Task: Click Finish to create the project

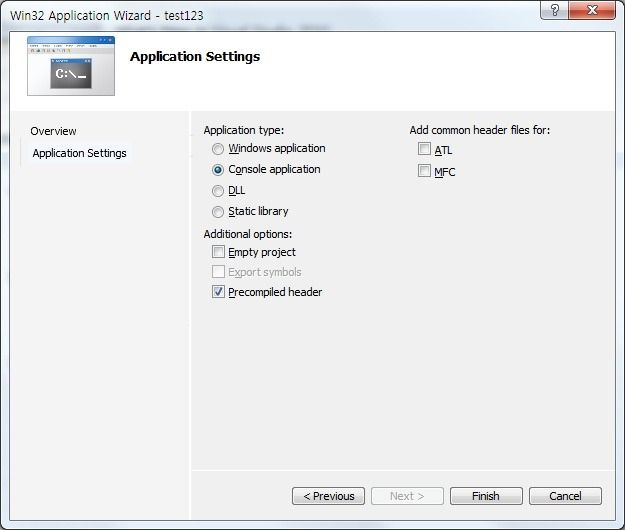Action: [486, 496]
